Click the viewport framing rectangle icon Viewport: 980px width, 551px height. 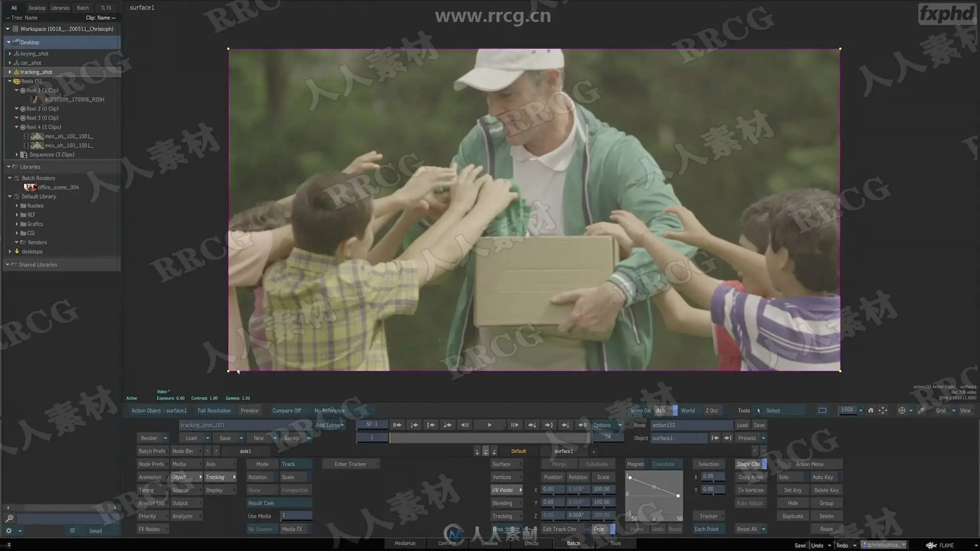(822, 411)
